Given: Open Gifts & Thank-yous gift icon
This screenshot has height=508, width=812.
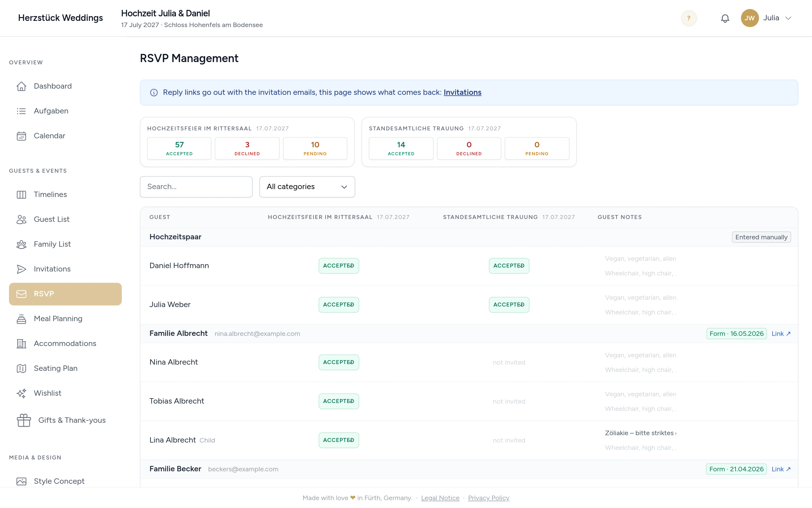Looking at the screenshot, I should click(24, 420).
